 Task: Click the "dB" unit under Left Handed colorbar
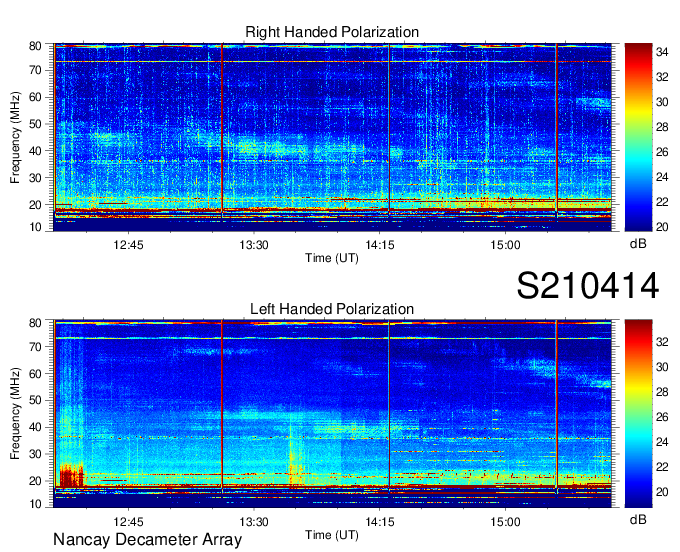coord(638,519)
